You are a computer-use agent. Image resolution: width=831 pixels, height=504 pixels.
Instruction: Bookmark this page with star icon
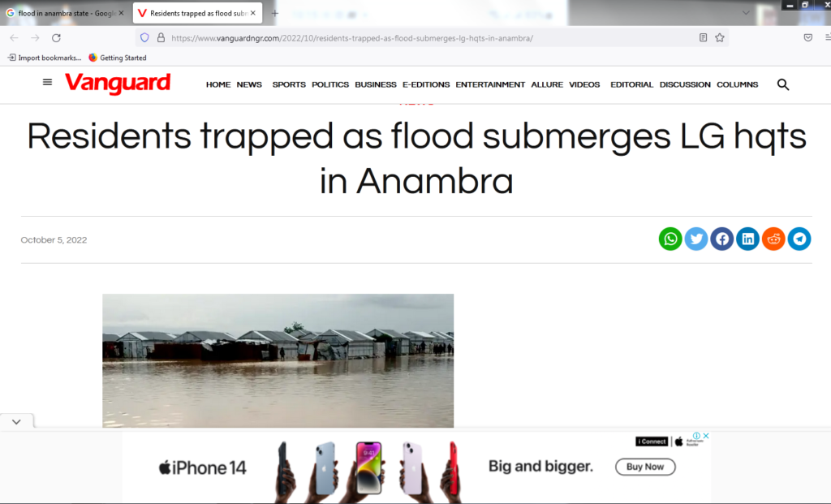pos(719,37)
